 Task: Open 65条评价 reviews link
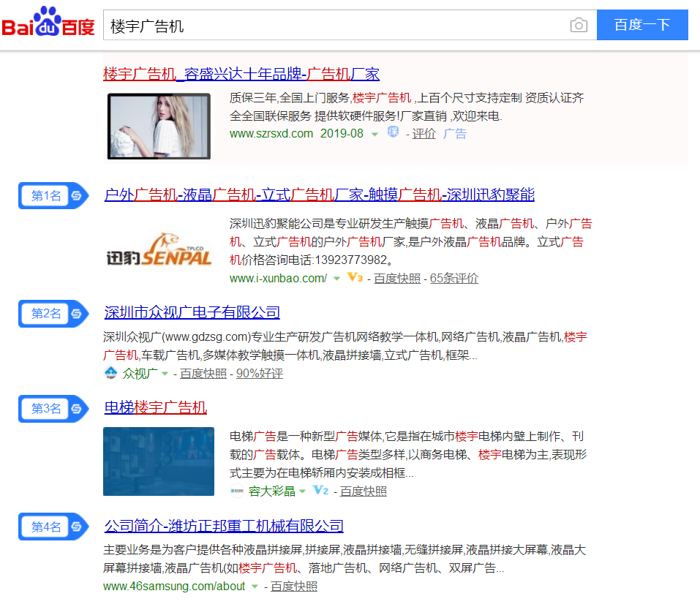[x=454, y=278]
